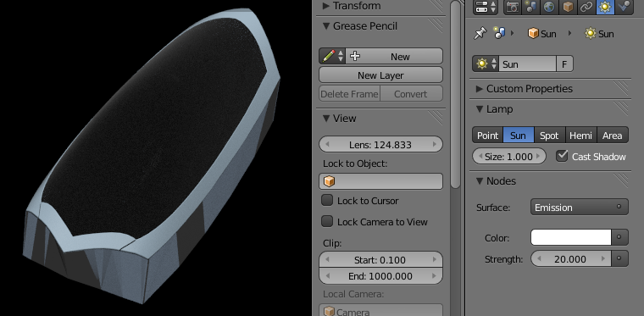
Task: Toggle the Cast Shadow checkbox
Action: pyautogui.click(x=562, y=156)
